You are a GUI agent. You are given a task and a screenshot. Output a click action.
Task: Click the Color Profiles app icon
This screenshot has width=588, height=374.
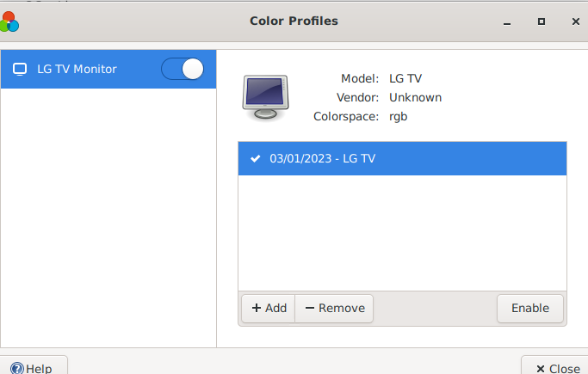coord(9,21)
